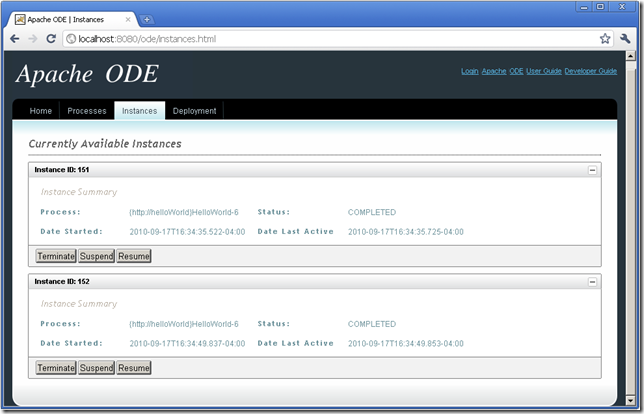Image resolution: width=644 pixels, height=414 pixels.
Task: Collapse the Instance ID: 152 panel
Action: pos(592,282)
